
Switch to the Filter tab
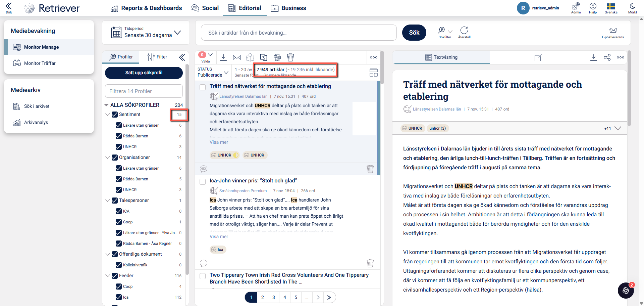(157, 57)
